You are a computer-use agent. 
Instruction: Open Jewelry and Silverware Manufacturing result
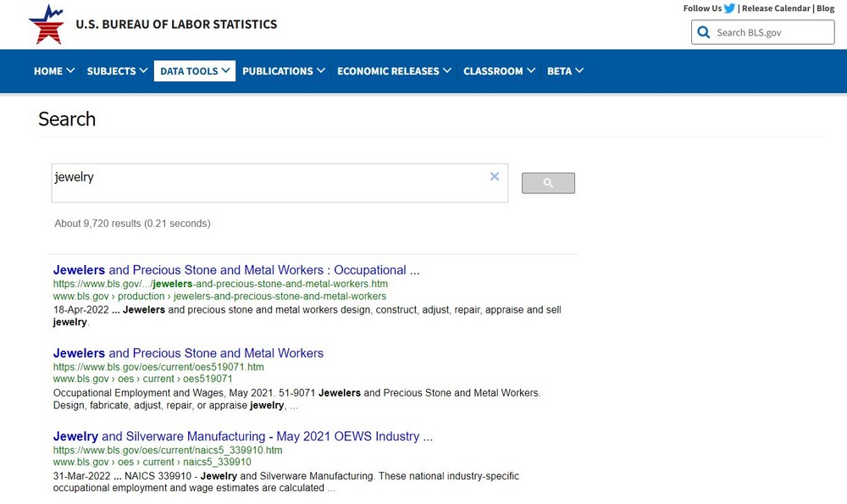242,436
